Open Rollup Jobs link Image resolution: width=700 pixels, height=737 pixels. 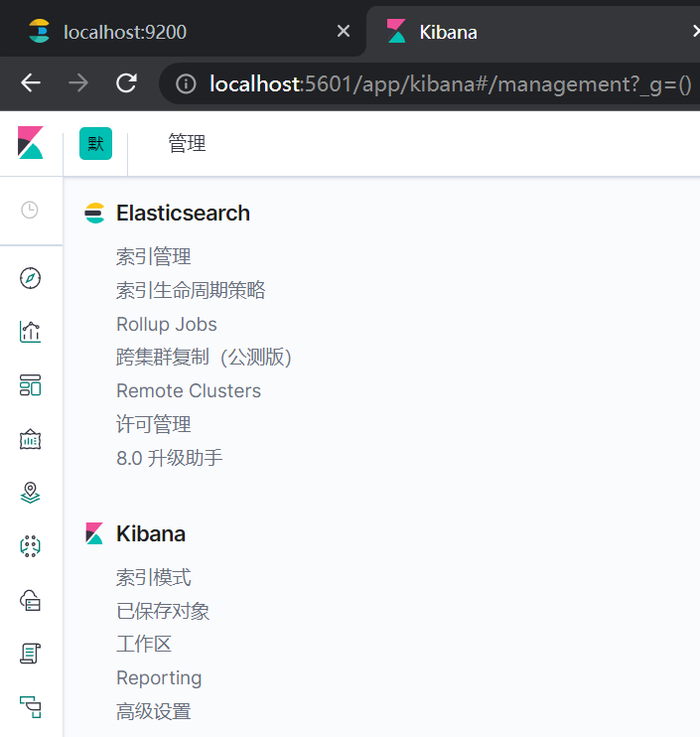[x=167, y=325]
